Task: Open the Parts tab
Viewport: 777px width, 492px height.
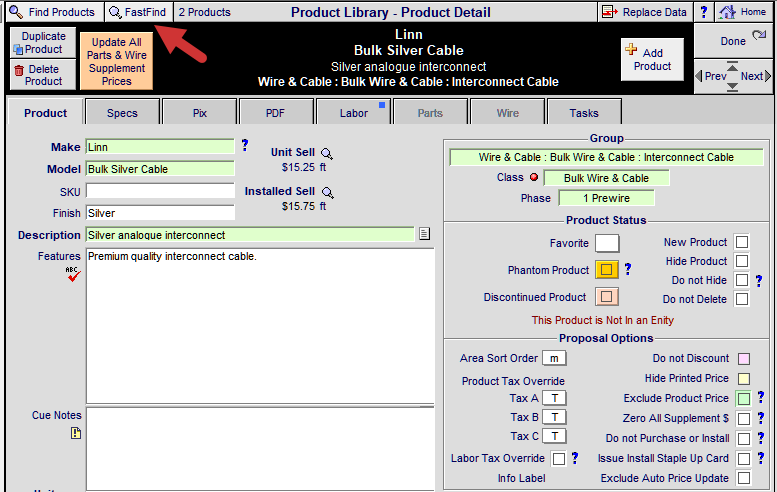Action: 430,113
